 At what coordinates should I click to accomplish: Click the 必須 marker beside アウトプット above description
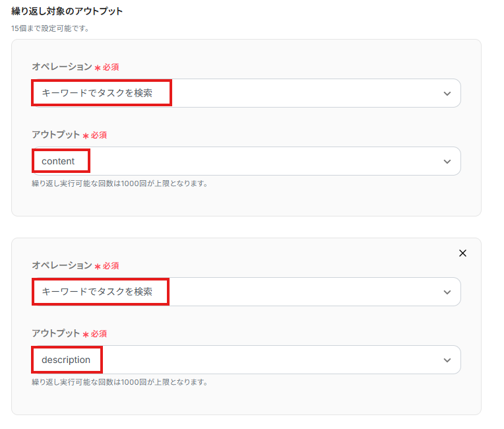tap(98, 334)
